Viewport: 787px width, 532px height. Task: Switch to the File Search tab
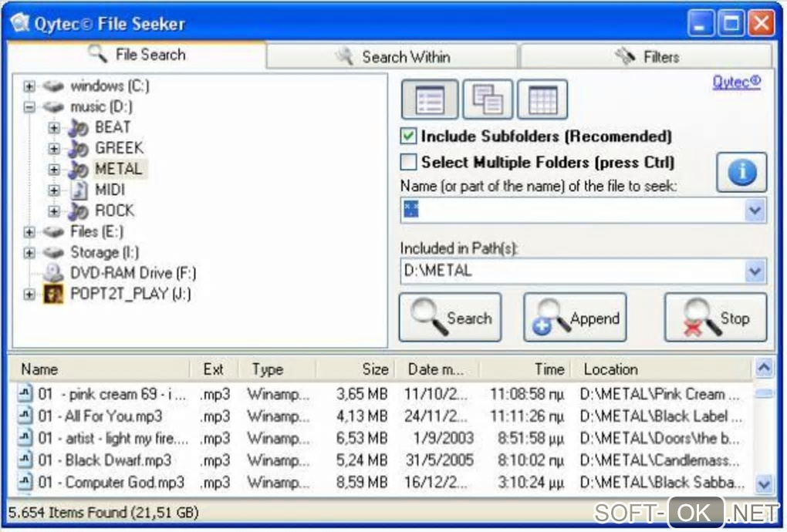137,54
